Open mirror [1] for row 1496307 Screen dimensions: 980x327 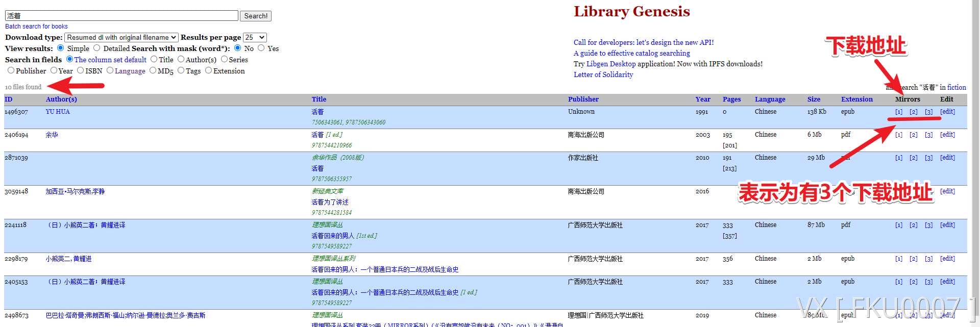click(x=899, y=112)
